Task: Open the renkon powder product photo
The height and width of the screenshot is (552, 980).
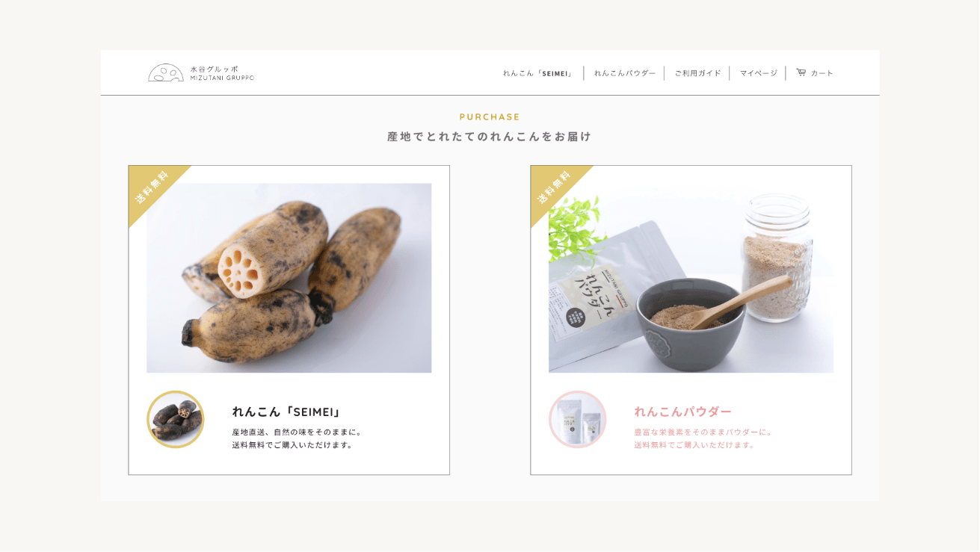Action: click(x=691, y=278)
